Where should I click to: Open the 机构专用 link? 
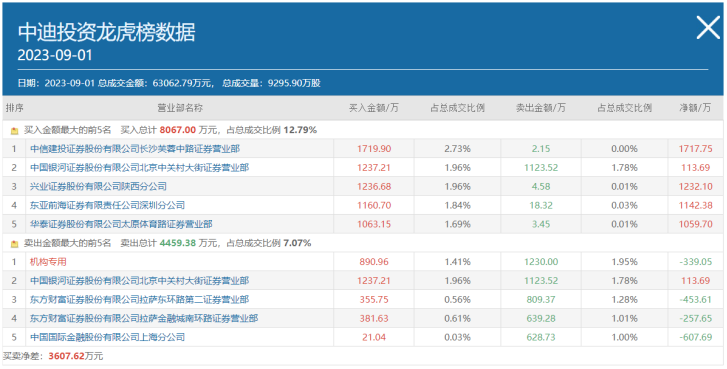pos(48,262)
